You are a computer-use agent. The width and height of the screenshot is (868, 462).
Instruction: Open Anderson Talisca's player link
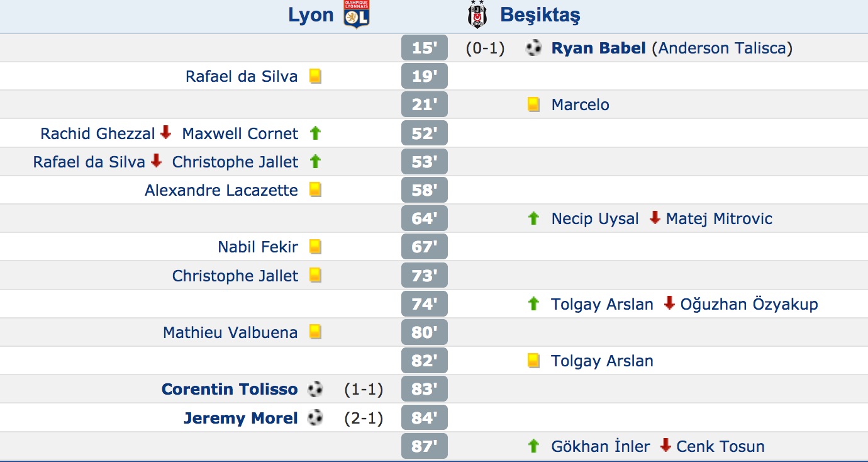pyautogui.click(x=722, y=48)
